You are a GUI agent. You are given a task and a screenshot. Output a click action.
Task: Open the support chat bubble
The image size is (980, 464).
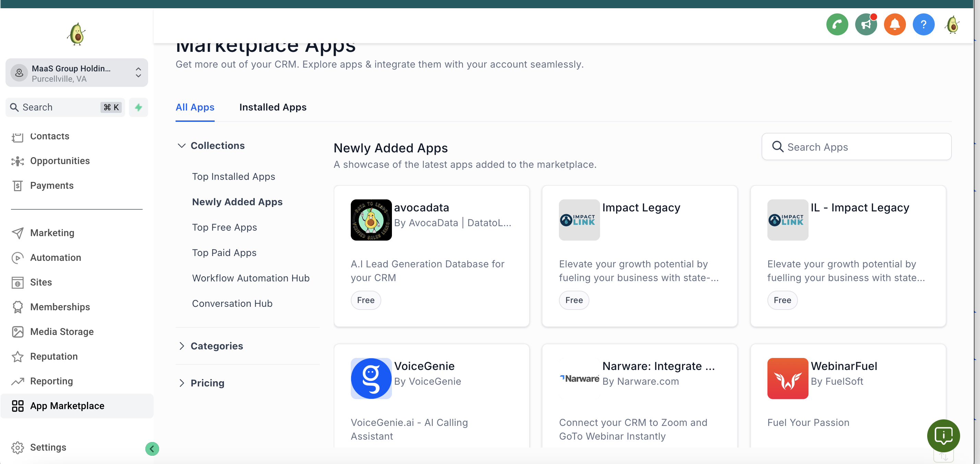[944, 436]
